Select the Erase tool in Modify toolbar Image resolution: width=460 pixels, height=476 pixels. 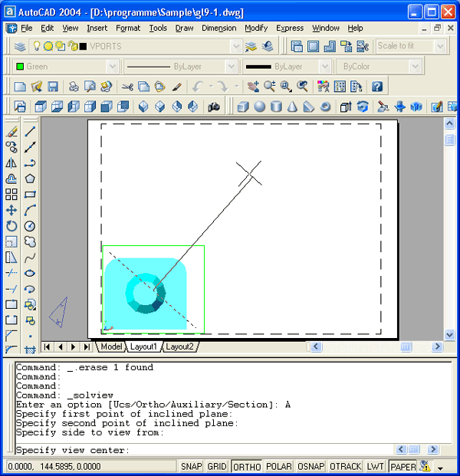(11, 131)
